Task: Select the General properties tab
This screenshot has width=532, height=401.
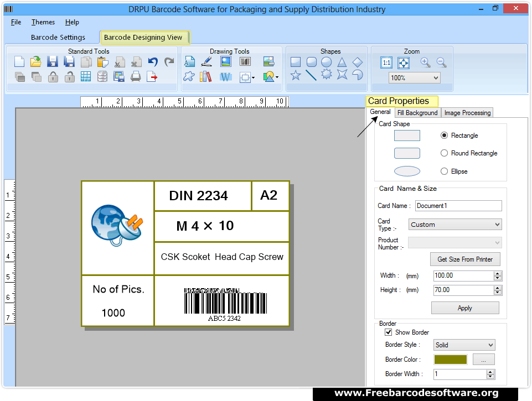Action: [380, 112]
